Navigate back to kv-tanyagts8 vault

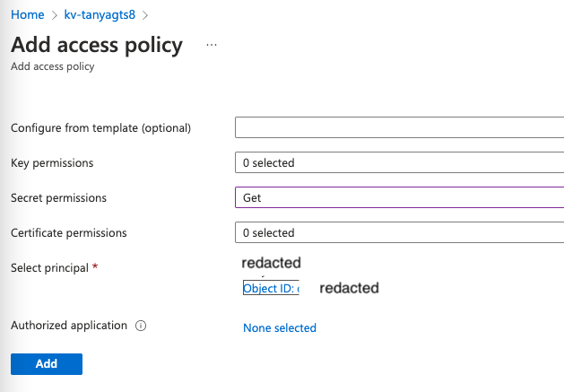(x=100, y=15)
